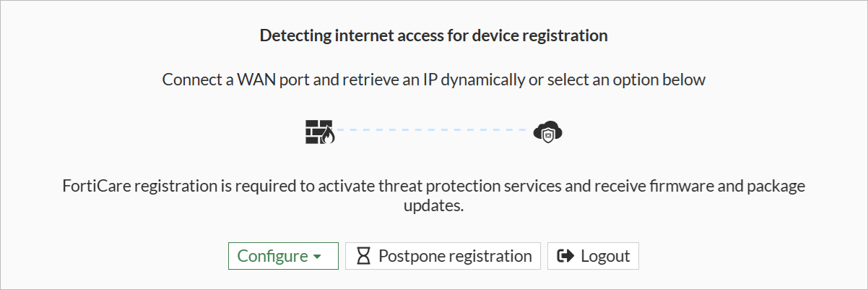Click the Logout arrow icon
This screenshot has height=290, width=868.
pyautogui.click(x=566, y=256)
